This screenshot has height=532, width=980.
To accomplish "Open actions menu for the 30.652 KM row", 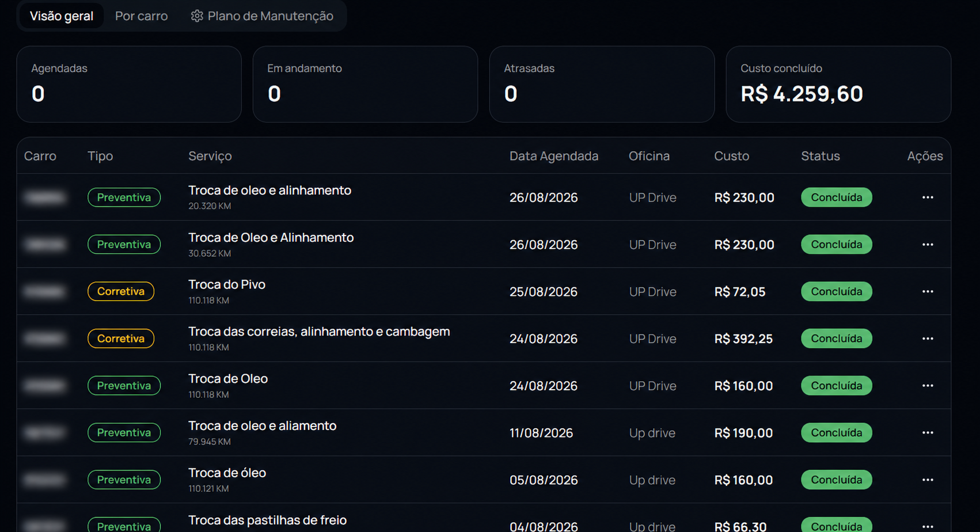I will 927,245.
